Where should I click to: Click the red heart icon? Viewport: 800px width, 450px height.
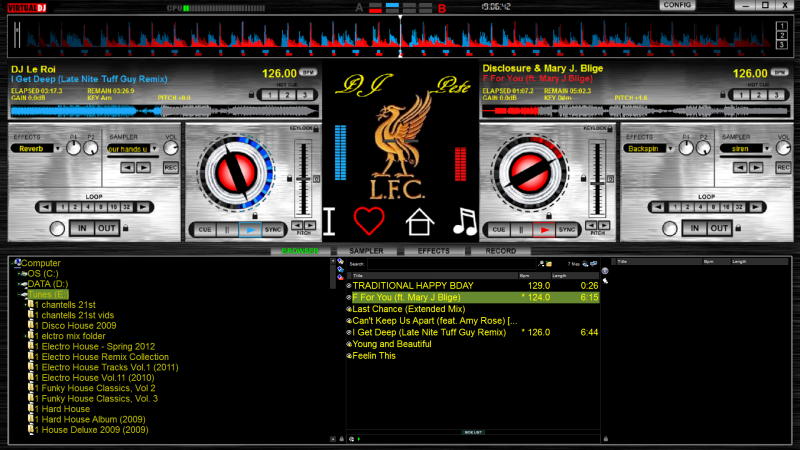coord(369,220)
